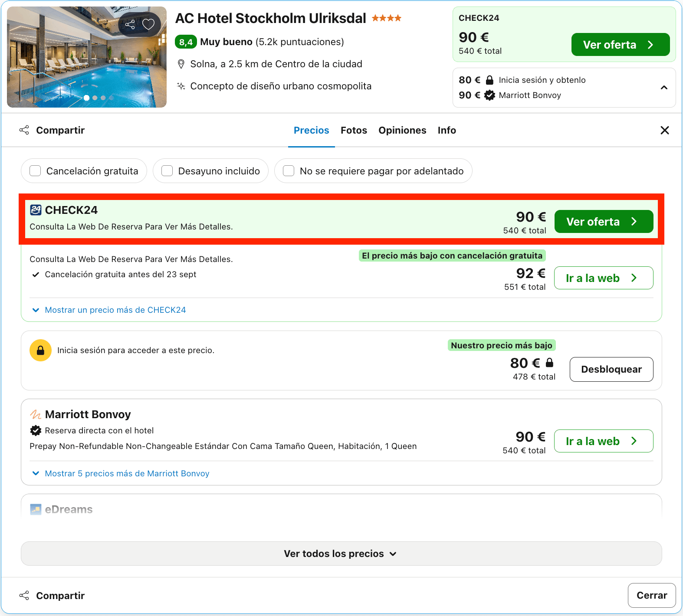Image resolution: width=683 pixels, height=616 pixels.
Task: Click the CHECK24 logo icon in the price list
Action: tap(36, 210)
